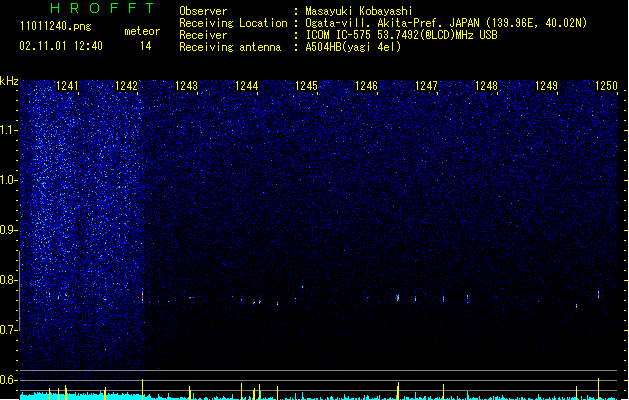Click the kHz axis unit label

tap(9, 81)
